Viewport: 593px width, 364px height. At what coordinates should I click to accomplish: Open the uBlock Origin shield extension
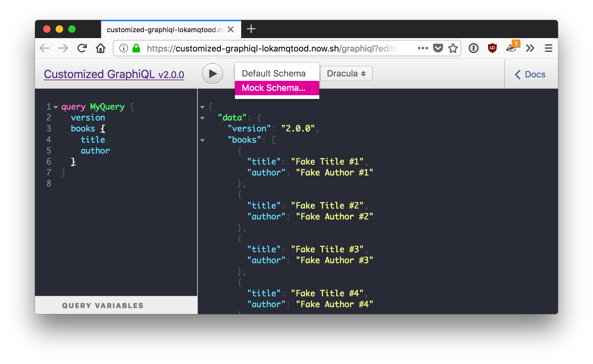[492, 48]
